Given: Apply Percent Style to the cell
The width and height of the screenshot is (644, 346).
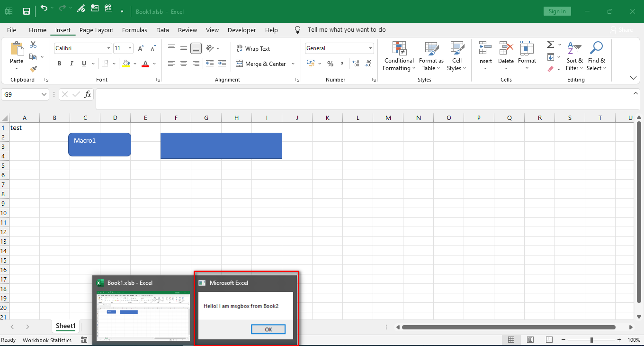Looking at the screenshot, I should [331, 64].
